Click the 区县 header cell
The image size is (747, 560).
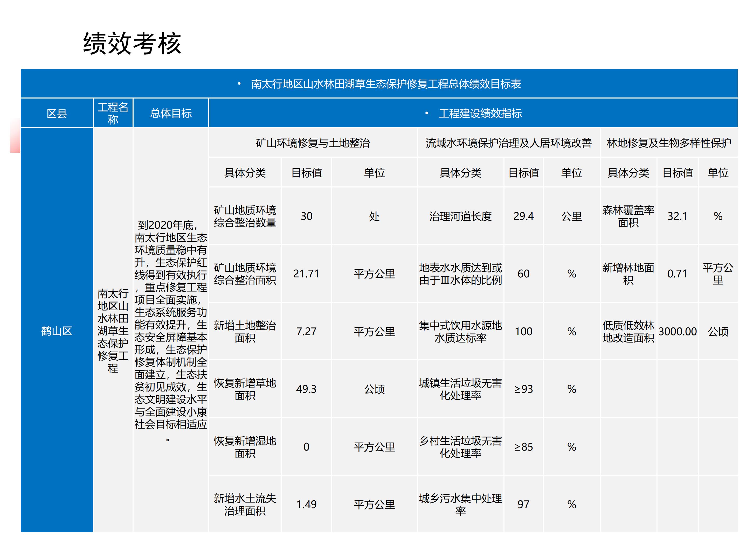[57, 113]
